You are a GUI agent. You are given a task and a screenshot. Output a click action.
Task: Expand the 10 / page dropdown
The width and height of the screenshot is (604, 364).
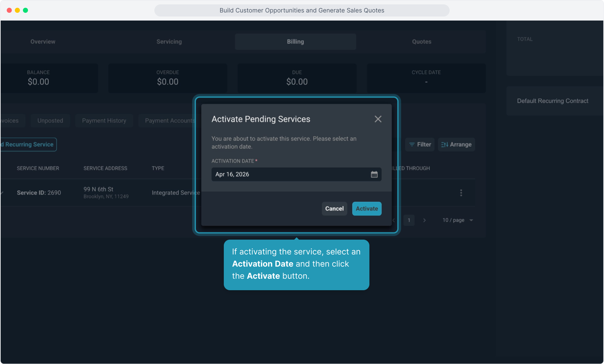458,220
